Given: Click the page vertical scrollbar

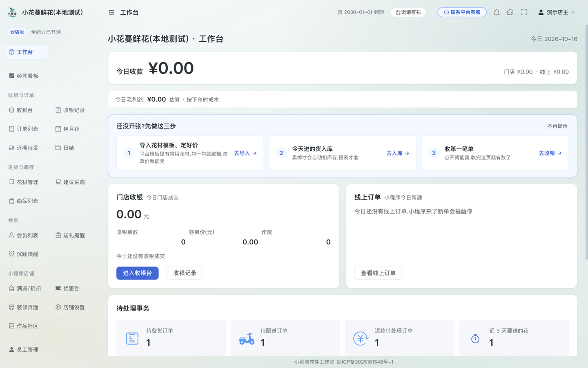Looking at the screenshot, I should [x=586, y=142].
